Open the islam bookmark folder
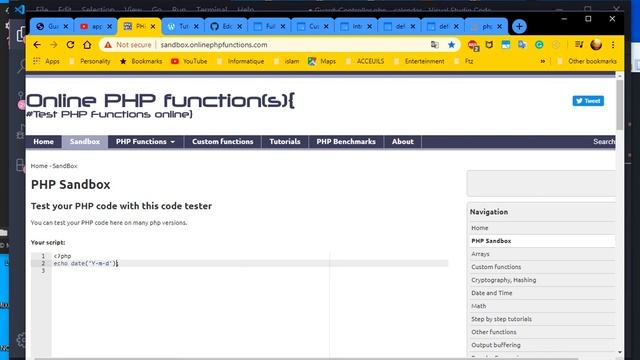 pos(286,61)
